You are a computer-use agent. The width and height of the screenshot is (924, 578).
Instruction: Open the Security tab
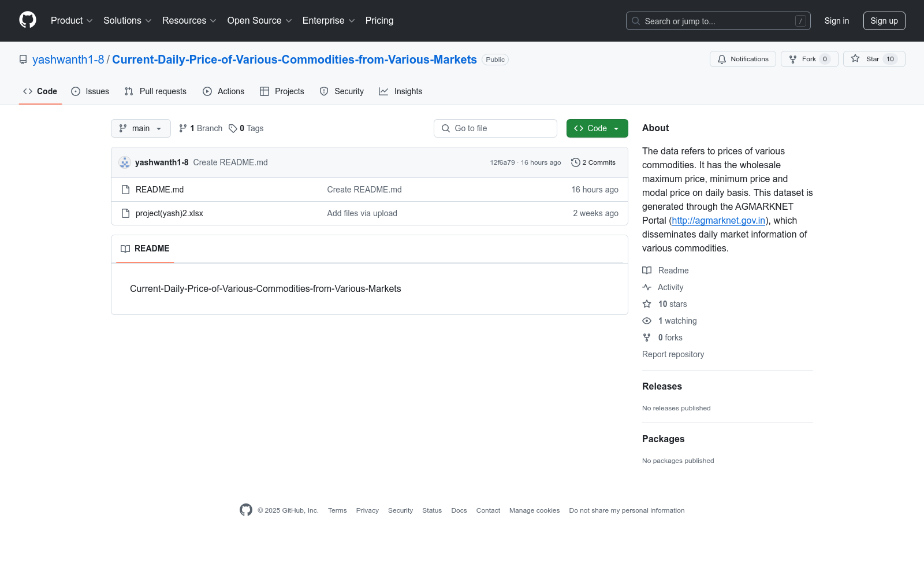pos(342,91)
